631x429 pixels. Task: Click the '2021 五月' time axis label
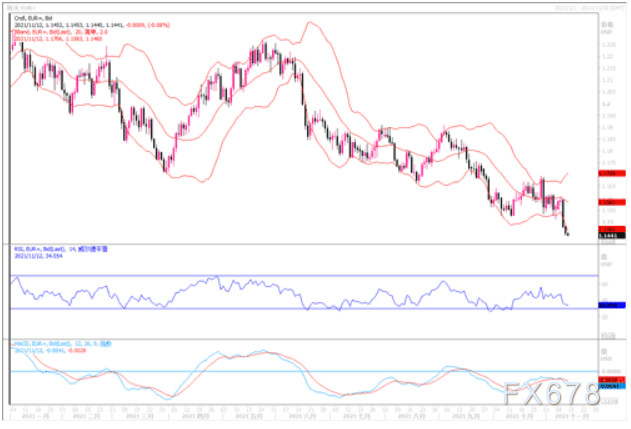point(249,416)
